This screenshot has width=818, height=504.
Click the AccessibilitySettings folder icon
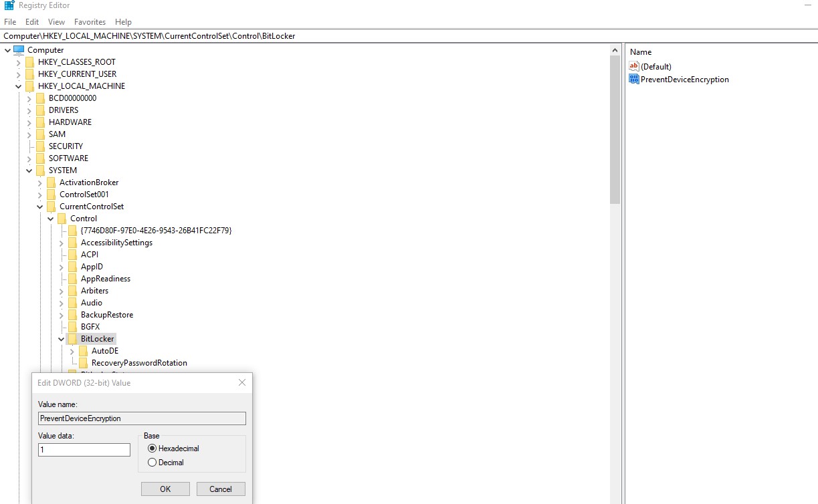pos(72,243)
